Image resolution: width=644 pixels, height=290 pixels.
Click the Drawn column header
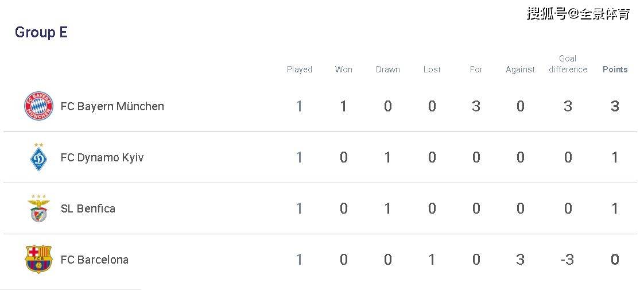[387, 69]
